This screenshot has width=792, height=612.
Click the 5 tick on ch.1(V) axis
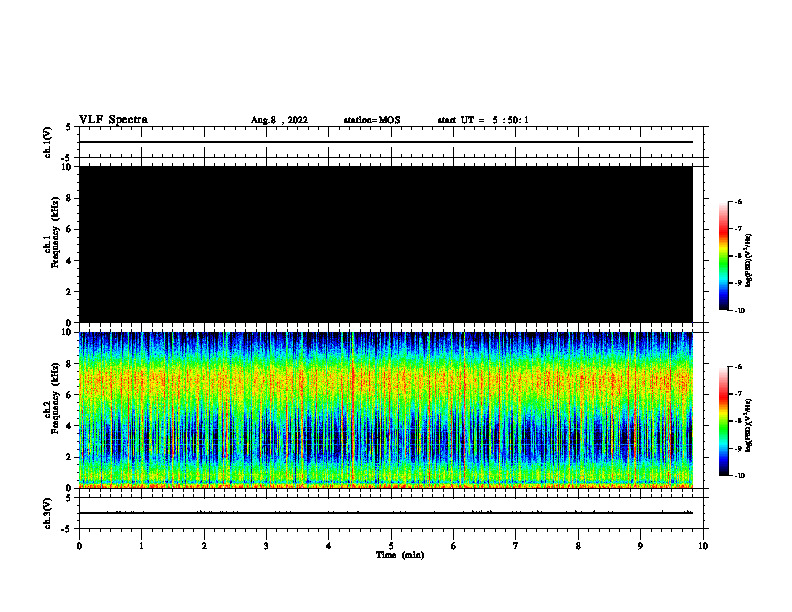click(69, 127)
